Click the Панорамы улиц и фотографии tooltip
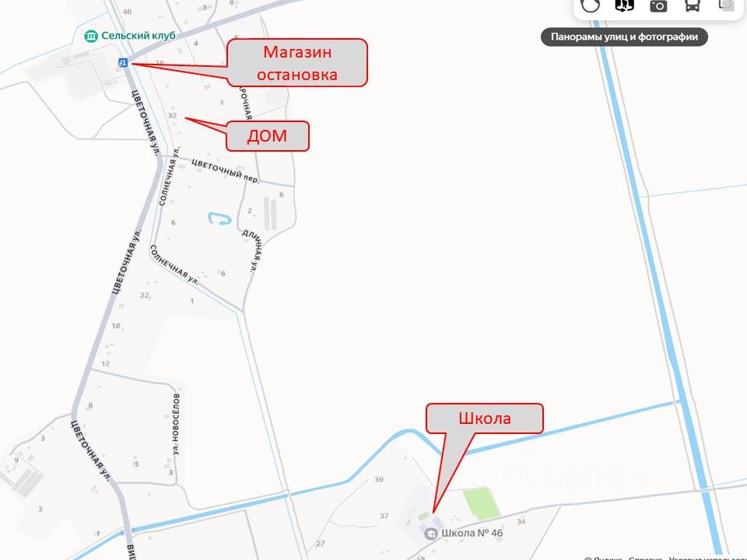Viewport: 747px width, 560px height. click(624, 37)
